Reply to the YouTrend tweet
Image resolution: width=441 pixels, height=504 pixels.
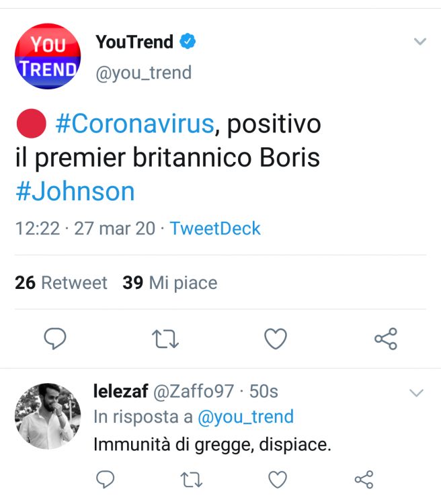pos(54,339)
